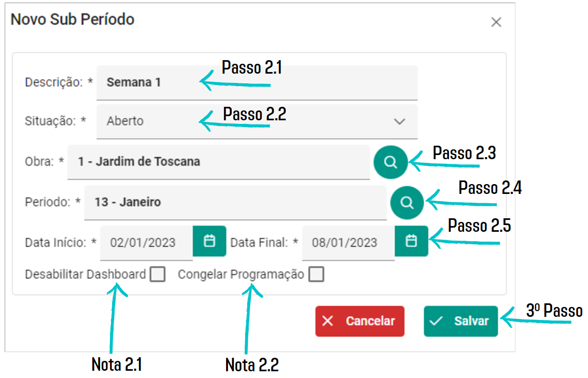The height and width of the screenshot is (378, 588).
Task: Click the X icon on Cancelar
Action: [x=328, y=321]
